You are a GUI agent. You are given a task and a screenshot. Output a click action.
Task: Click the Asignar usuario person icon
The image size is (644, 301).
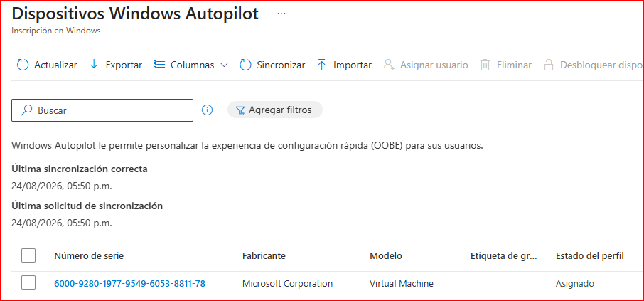click(x=389, y=65)
